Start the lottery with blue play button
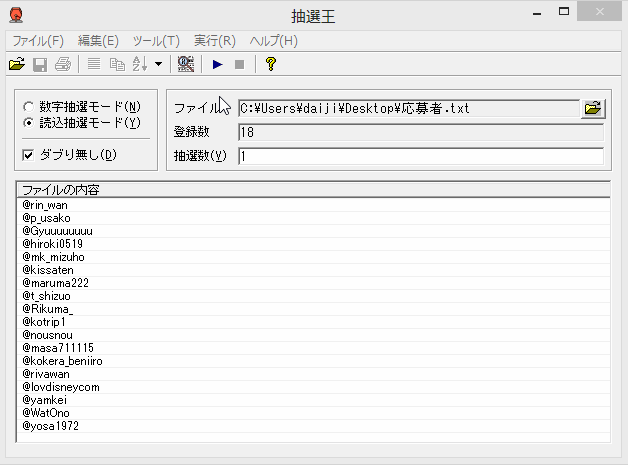 (217, 64)
